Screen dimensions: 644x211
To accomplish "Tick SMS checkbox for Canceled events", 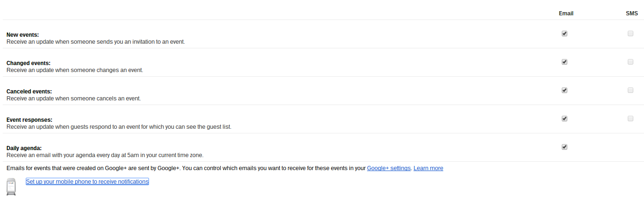I will click(x=631, y=90).
